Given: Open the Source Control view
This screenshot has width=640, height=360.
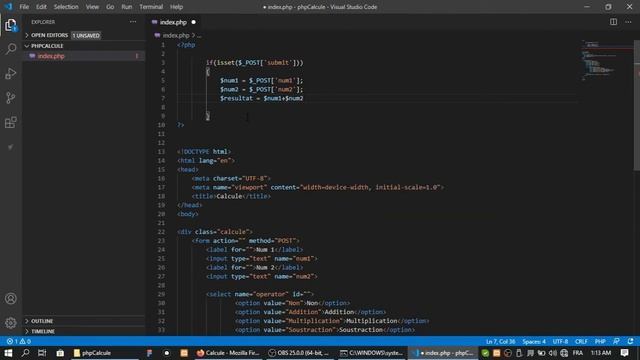Looking at the screenshot, I should click(x=11, y=98).
